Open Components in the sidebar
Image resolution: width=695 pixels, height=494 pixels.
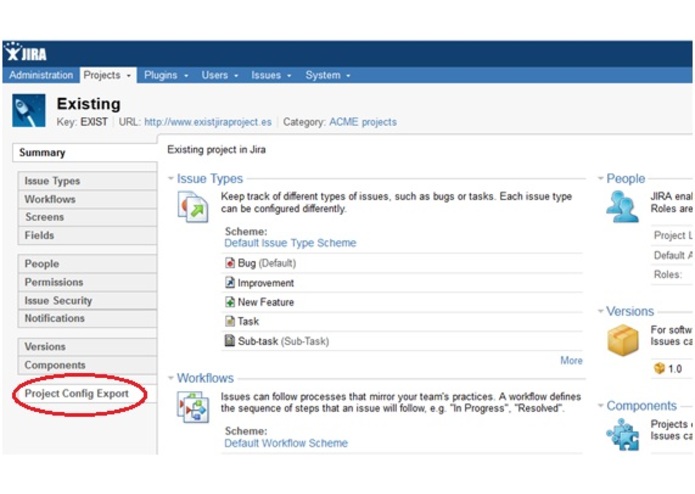(87, 365)
